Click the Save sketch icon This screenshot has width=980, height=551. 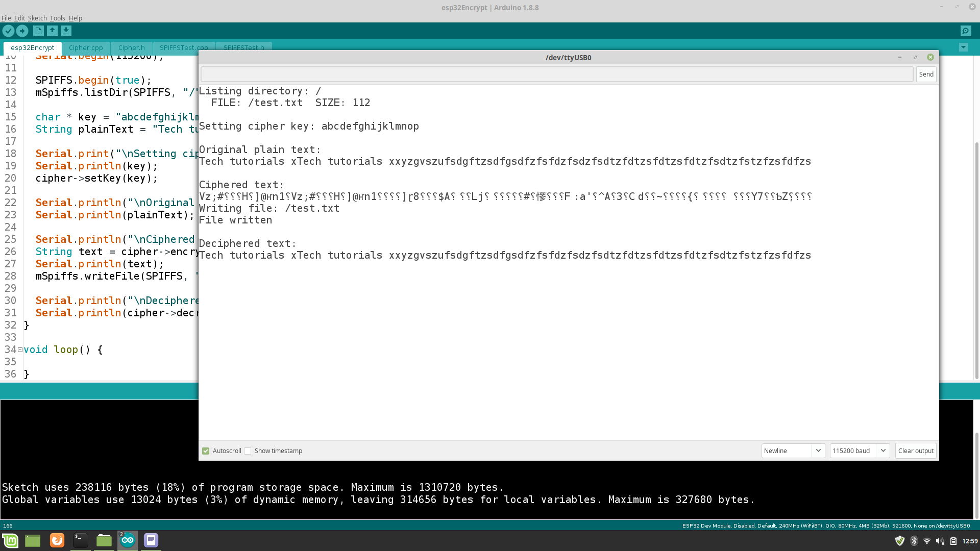click(x=66, y=31)
